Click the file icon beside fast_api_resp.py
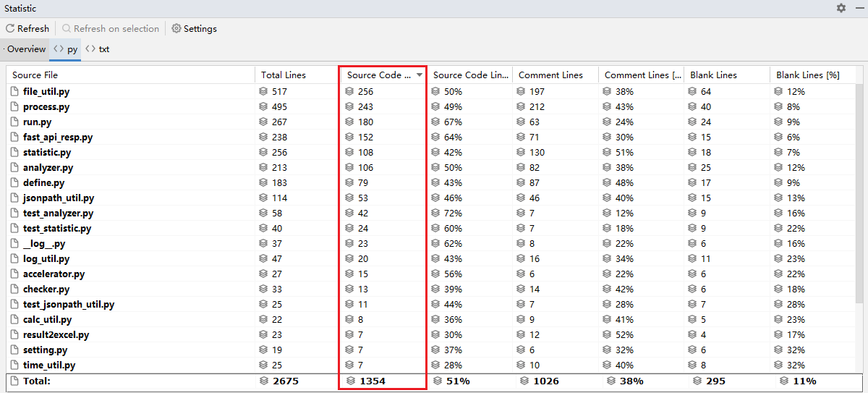The image size is (868, 393). pyautogui.click(x=14, y=138)
